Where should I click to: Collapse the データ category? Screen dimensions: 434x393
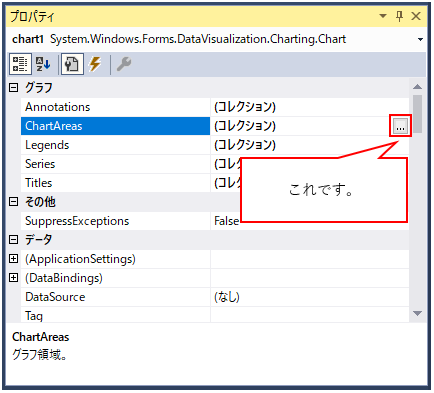point(13,240)
